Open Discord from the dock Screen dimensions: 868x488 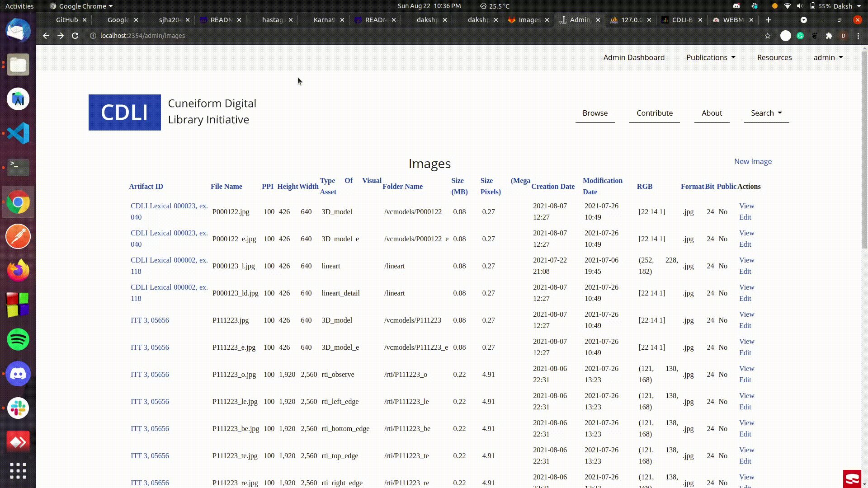[x=18, y=374]
